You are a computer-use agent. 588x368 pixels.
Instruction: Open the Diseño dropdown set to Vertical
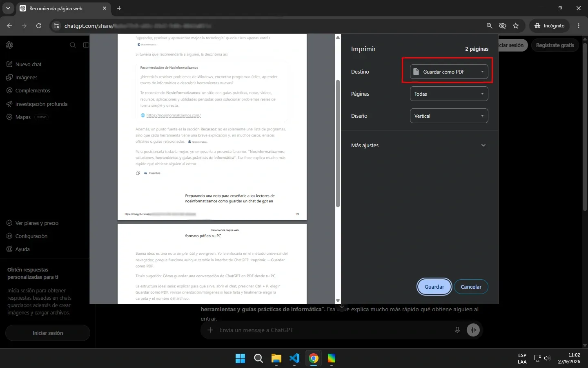pyautogui.click(x=449, y=116)
